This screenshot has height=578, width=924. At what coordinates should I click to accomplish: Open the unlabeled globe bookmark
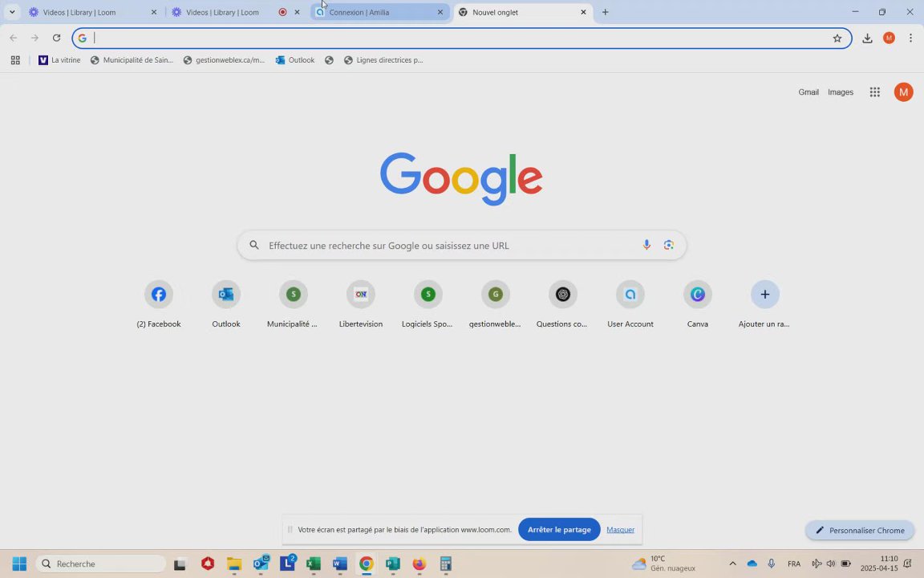click(330, 60)
